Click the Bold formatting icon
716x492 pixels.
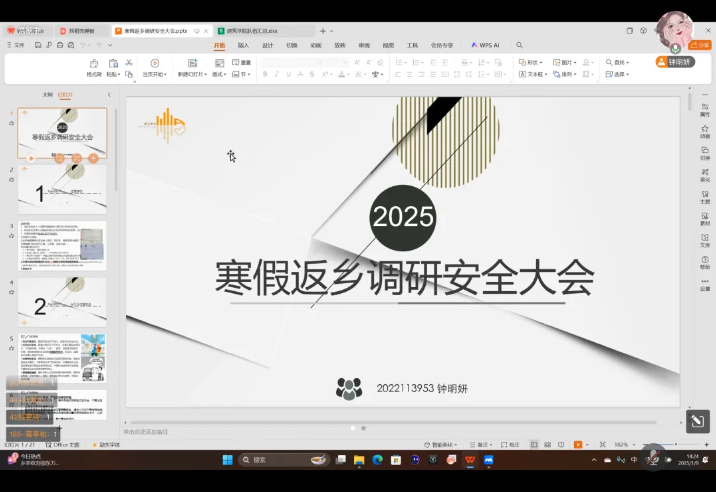tap(265, 74)
